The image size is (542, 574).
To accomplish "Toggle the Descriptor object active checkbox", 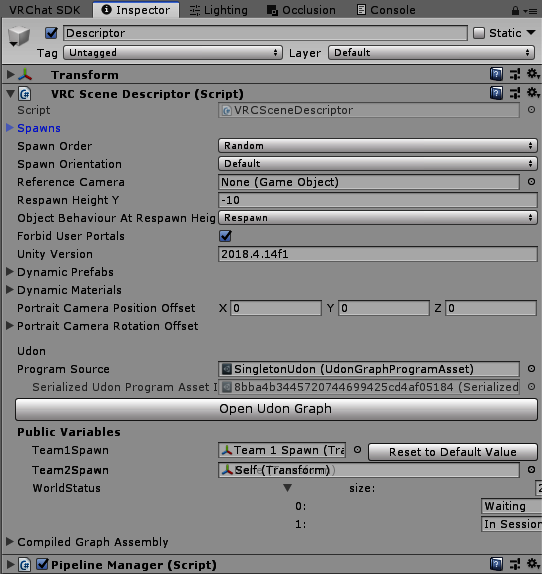I will pyautogui.click(x=51, y=33).
